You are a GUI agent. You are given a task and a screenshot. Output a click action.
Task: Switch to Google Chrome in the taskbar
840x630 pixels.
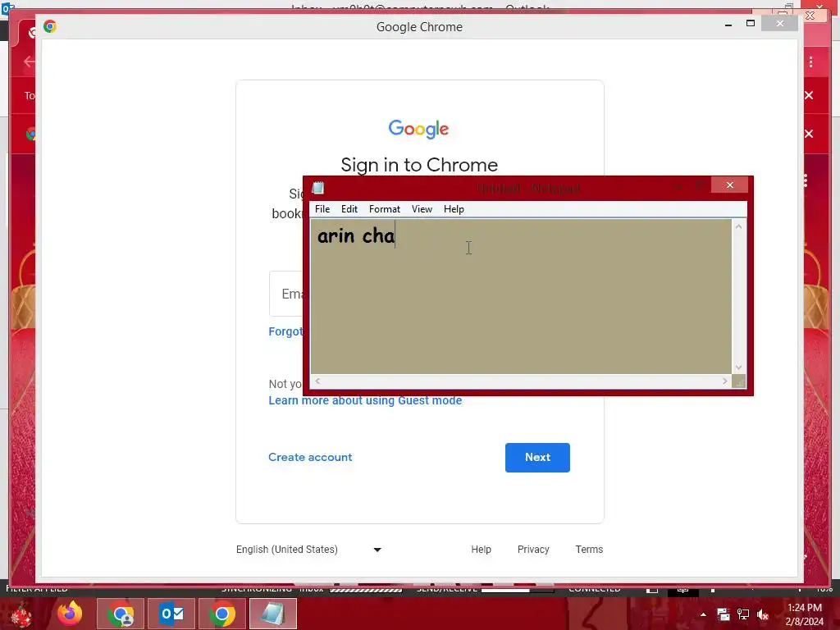click(221, 614)
